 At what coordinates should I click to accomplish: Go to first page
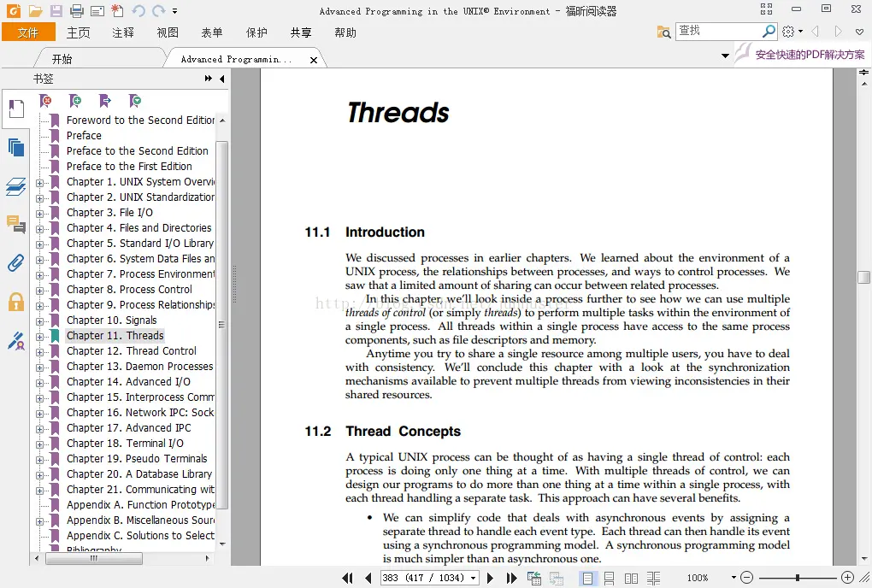click(x=348, y=578)
